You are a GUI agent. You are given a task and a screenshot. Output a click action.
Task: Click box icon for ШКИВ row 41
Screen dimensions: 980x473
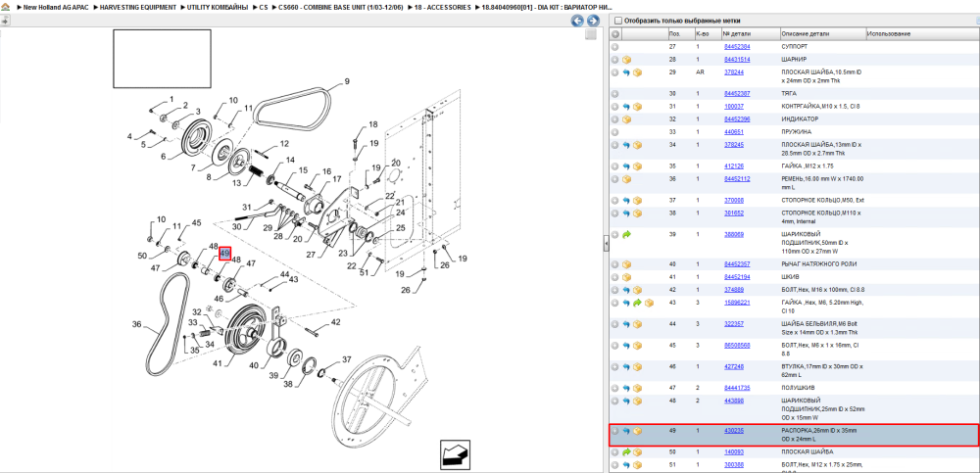click(626, 277)
